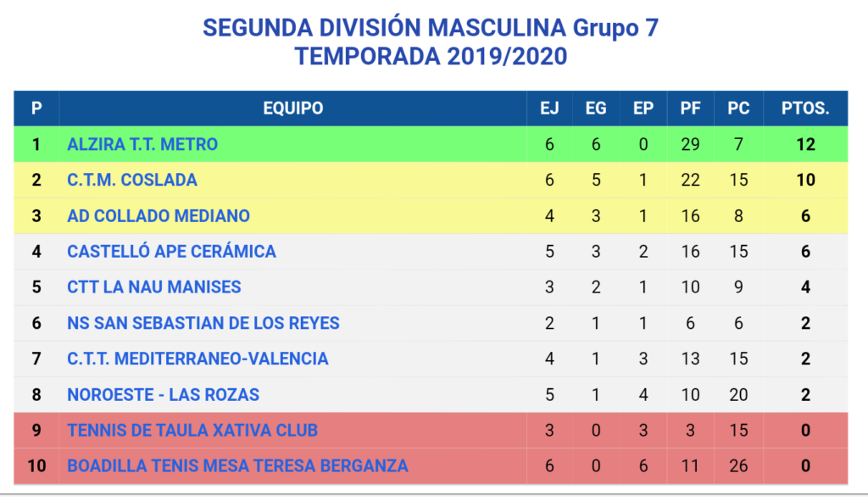Click the PC column header
The width and height of the screenshot is (868, 501).
coord(738,108)
